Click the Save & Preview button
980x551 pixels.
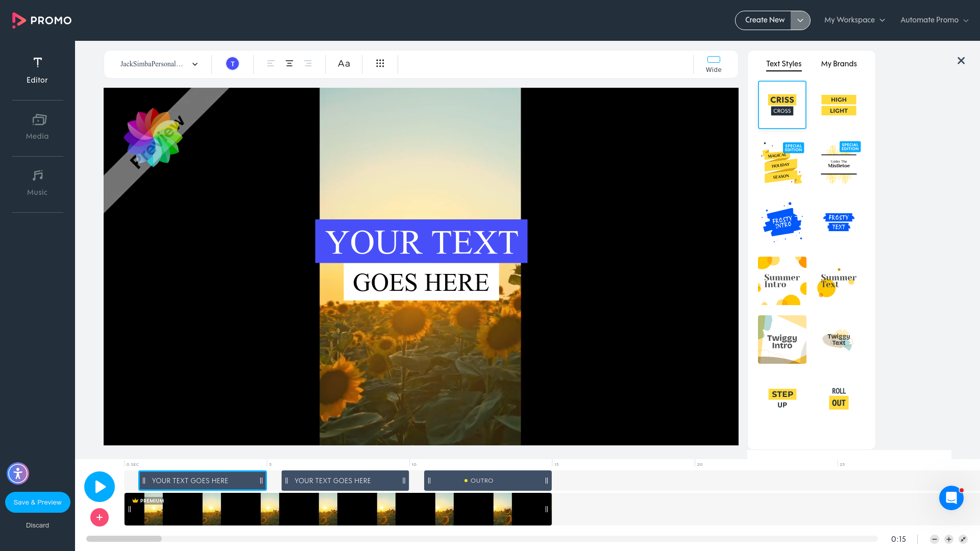(x=37, y=502)
